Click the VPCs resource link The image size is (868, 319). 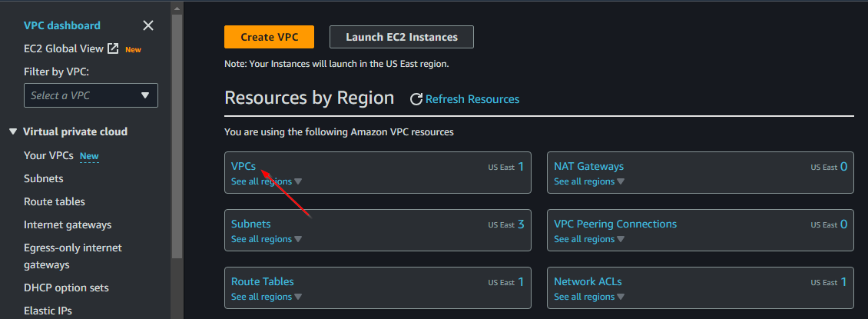coord(244,166)
